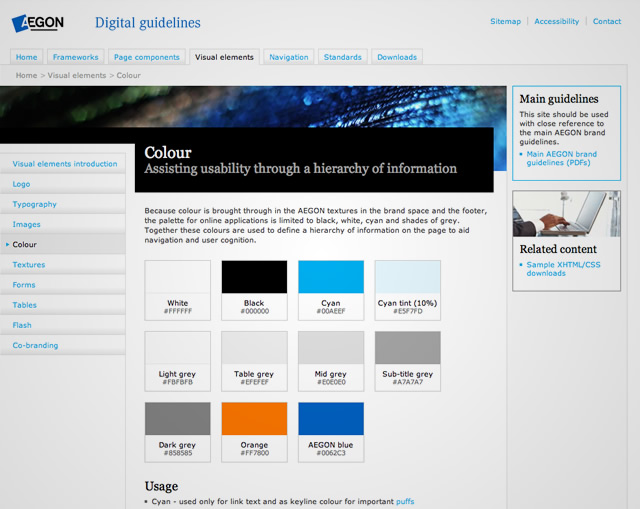Click the Colour breadcrumb text

point(129,75)
